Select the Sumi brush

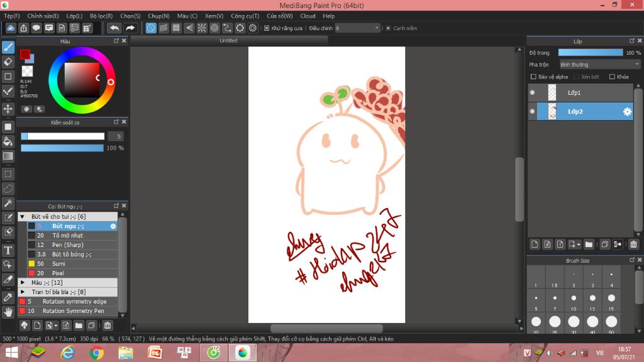pos(72,264)
